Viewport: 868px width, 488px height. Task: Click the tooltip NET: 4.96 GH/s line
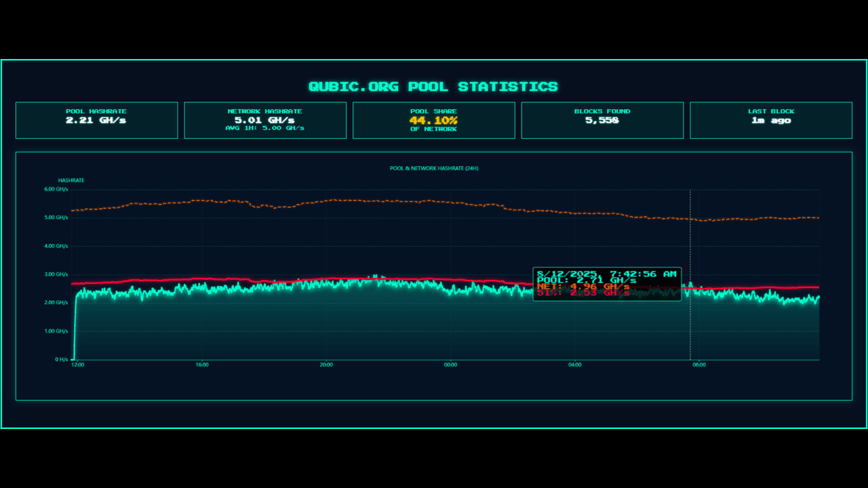tap(583, 287)
